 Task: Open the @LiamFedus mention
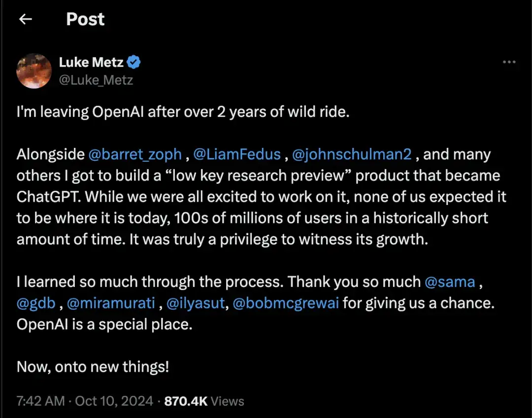[237, 154]
